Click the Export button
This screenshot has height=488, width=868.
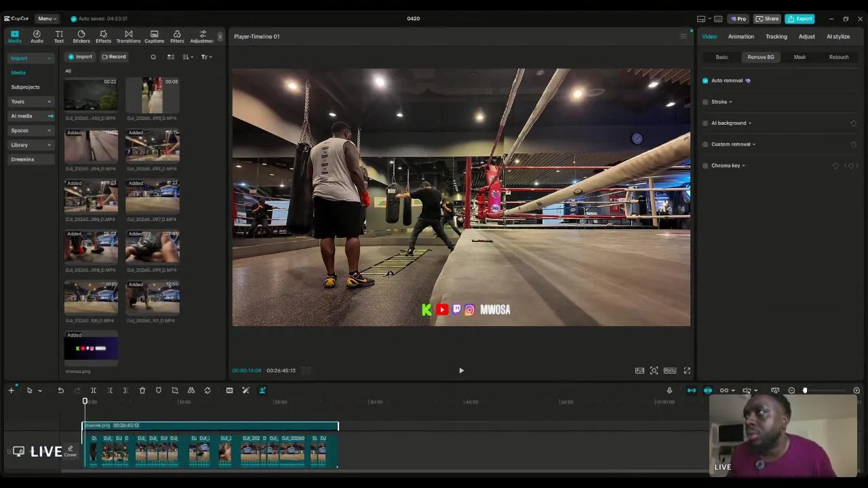[800, 18]
